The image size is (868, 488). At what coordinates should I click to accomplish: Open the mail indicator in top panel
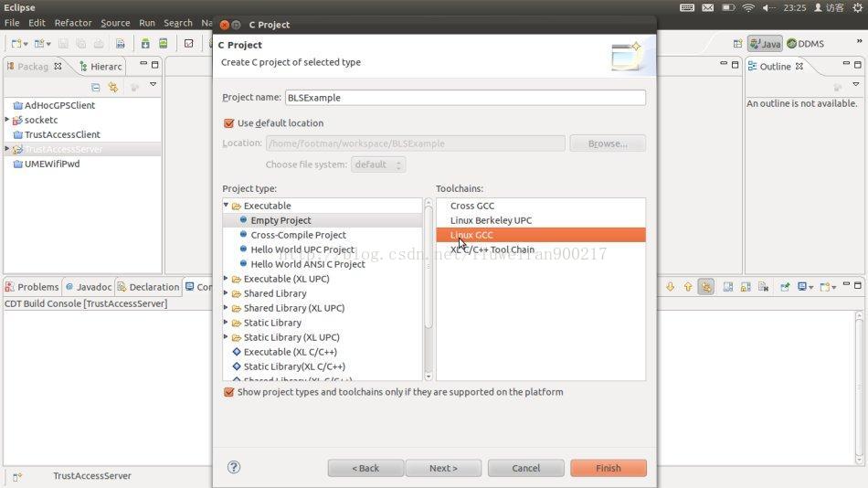707,7
